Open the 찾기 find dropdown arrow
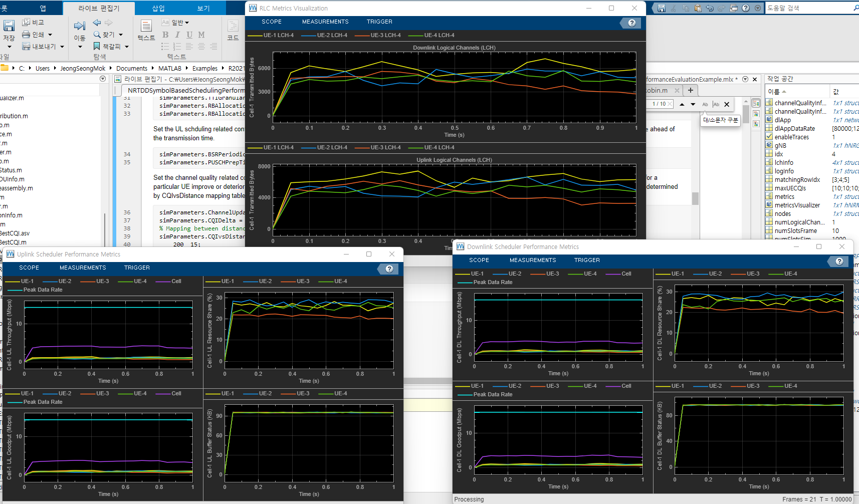The width and height of the screenshot is (859, 504). 121,35
